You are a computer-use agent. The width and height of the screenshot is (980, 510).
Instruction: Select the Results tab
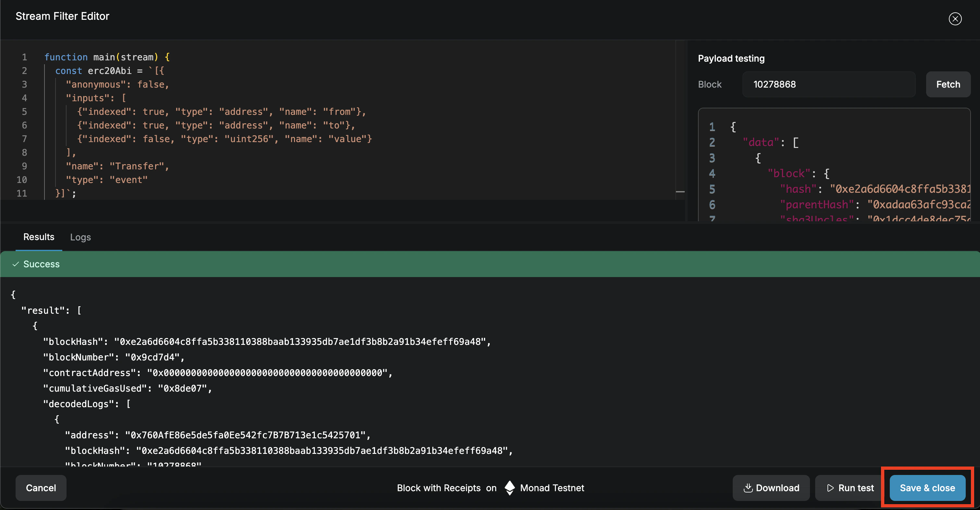(x=39, y=237)
